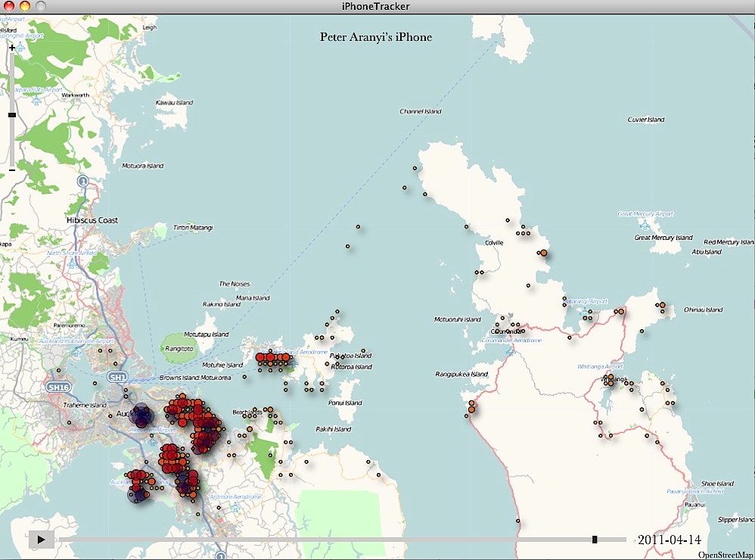Click the Motuihe Island label
The height and width of the screenshot is (560, 755).
(x=222, y=365)
